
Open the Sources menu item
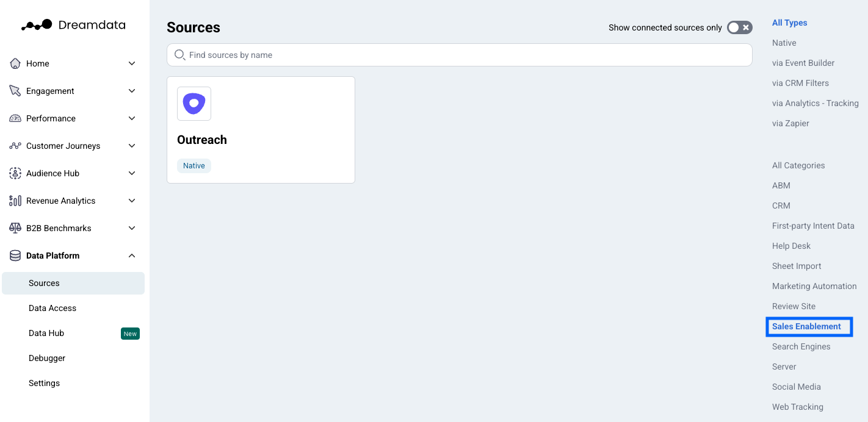tap(73, 283)
